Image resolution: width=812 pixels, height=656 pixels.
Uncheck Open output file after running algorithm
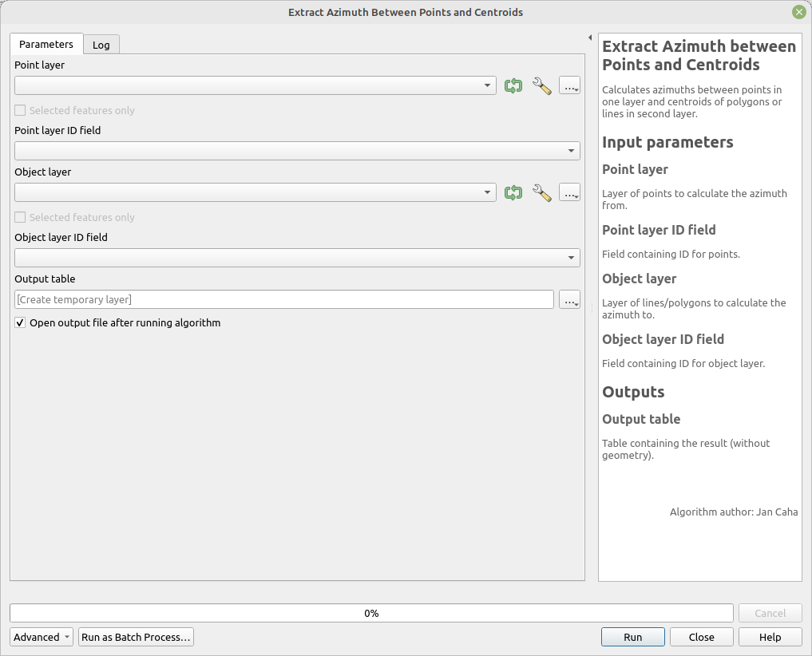(x=21, y=323)
